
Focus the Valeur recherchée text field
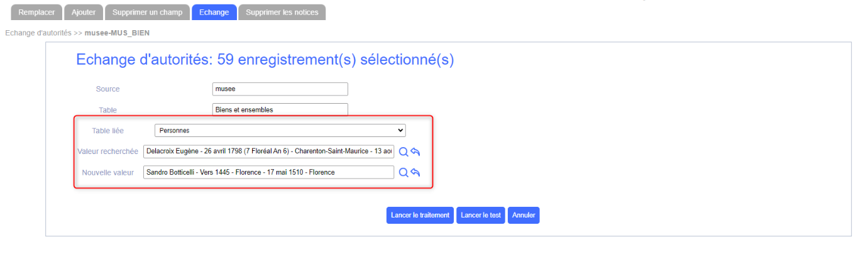(268, 151)
